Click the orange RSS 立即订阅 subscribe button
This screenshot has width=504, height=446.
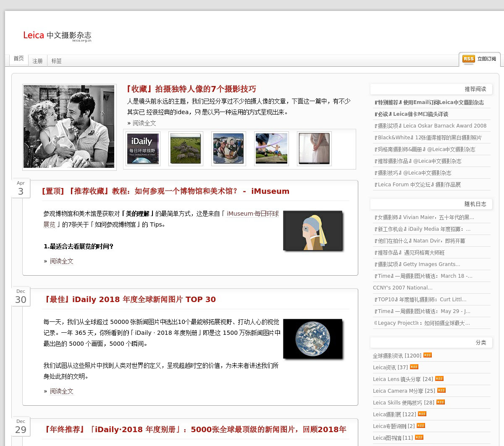pyautogui.click(x=479, y=59)
